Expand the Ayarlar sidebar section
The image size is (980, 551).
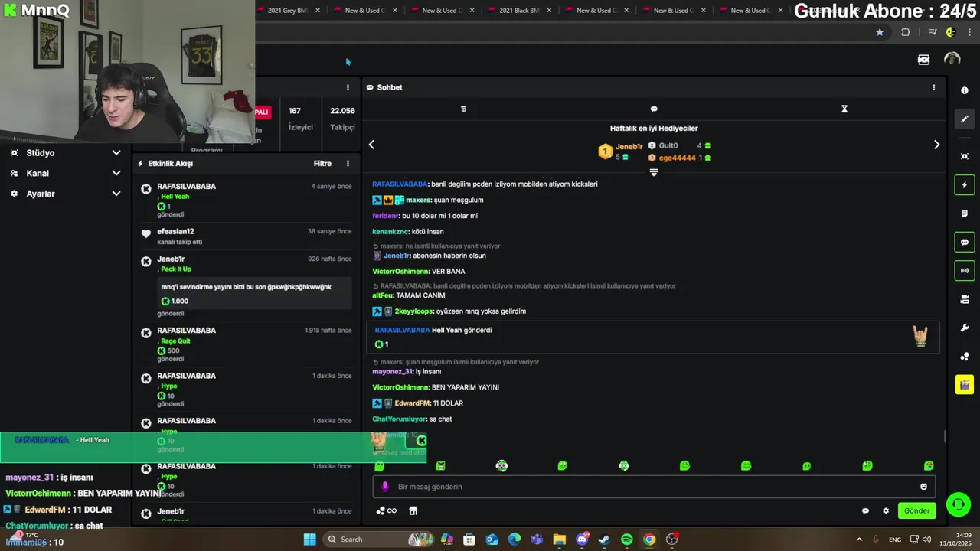[x=65, y=194]
